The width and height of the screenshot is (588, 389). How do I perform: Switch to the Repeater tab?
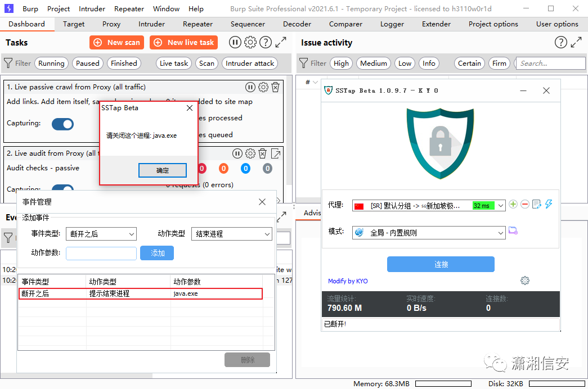pos(198,24)
